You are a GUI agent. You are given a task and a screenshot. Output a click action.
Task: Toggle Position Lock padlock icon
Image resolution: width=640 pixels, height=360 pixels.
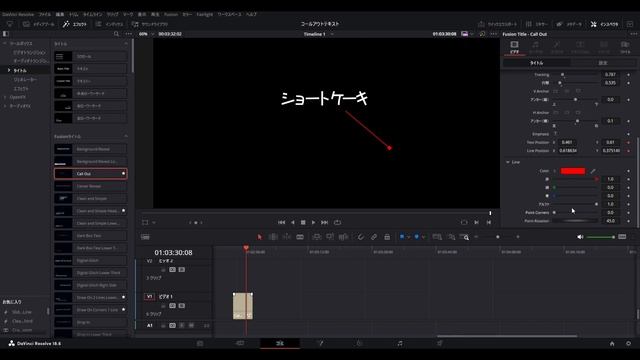(x=387, y=237)
